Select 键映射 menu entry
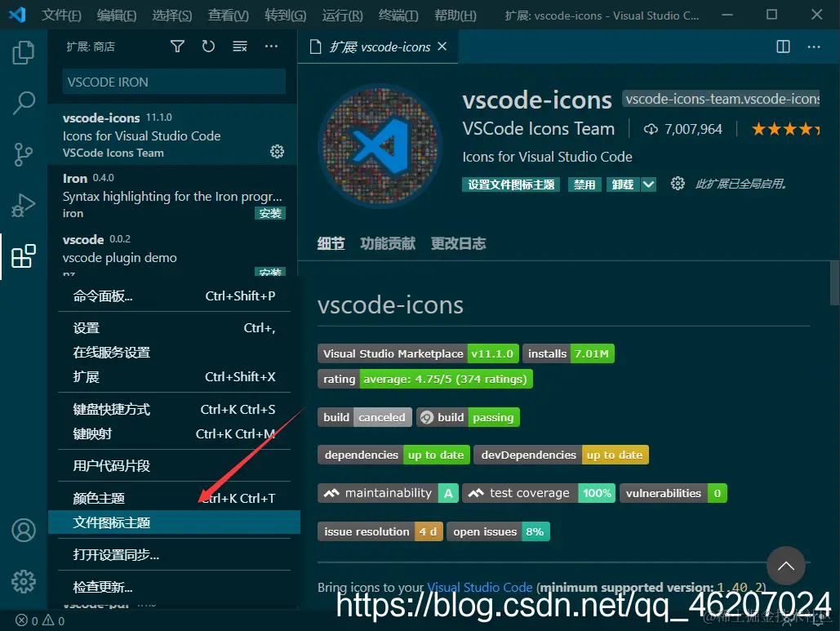The width and height of the screenshot is (840, 631). [x=174, y=434]
